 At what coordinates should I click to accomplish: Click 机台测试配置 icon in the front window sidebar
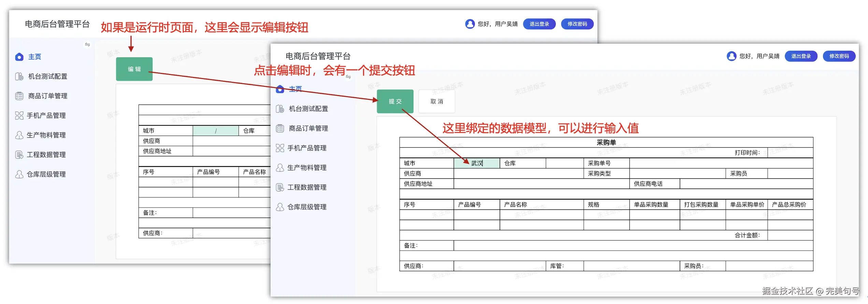[280, 109]
